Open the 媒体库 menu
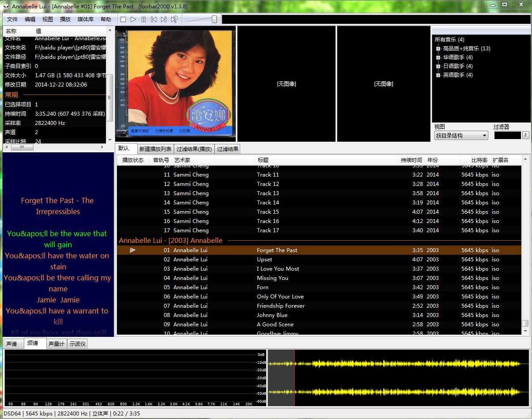This screenshot has height=419, width=532. pos(85,19)
